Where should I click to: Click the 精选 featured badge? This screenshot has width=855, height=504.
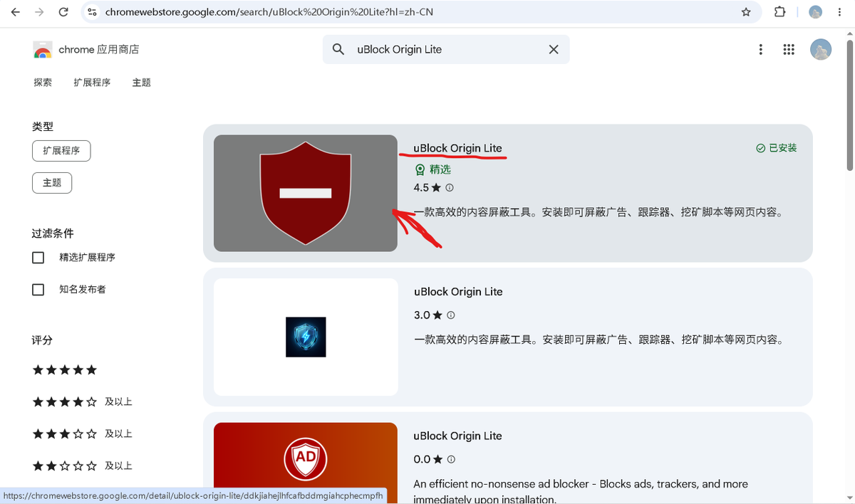432,169
